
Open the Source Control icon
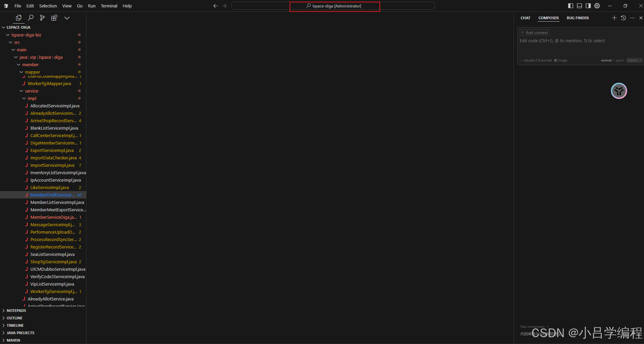tap(42, 18)
